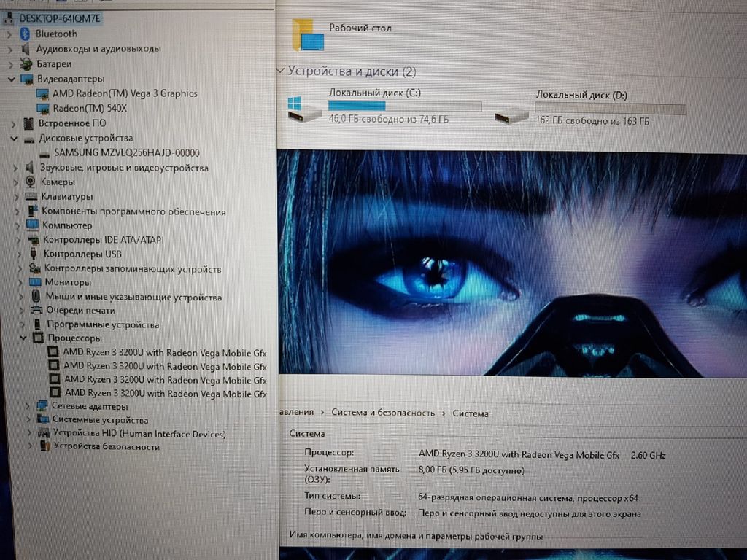Select Контроллеры запоминающих устройств row

pos(133,268)
